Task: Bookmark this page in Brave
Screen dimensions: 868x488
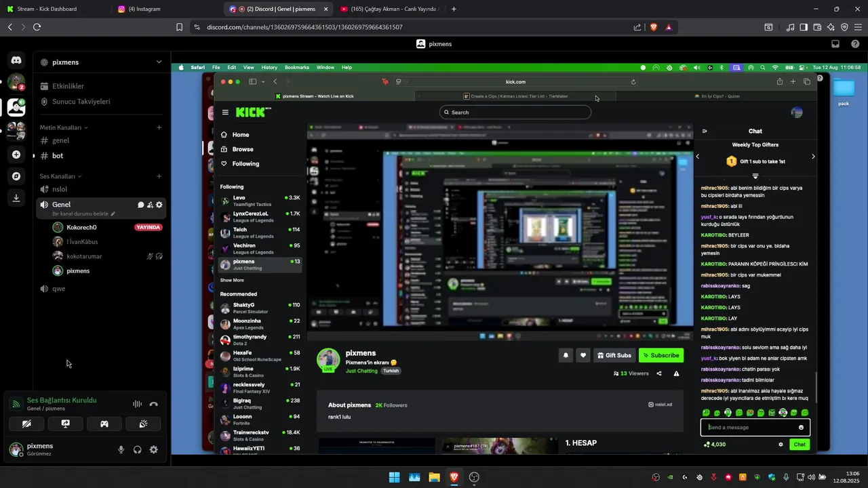Action: 179,27
